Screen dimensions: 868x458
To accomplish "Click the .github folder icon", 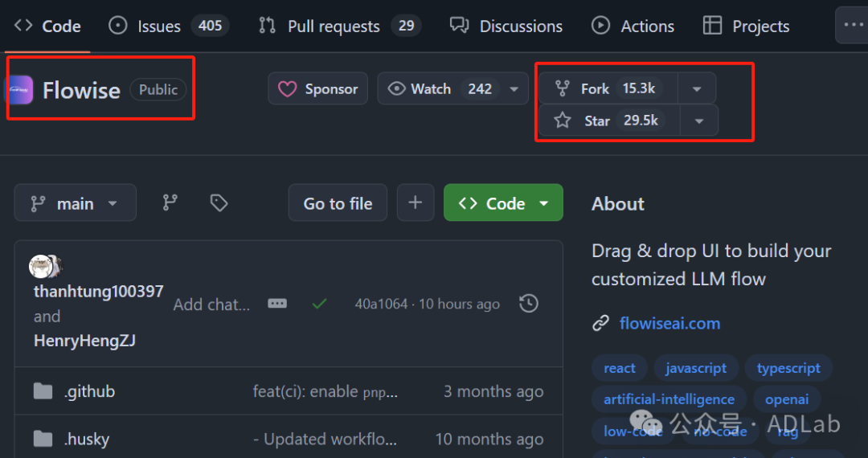I will pos(43,391).
